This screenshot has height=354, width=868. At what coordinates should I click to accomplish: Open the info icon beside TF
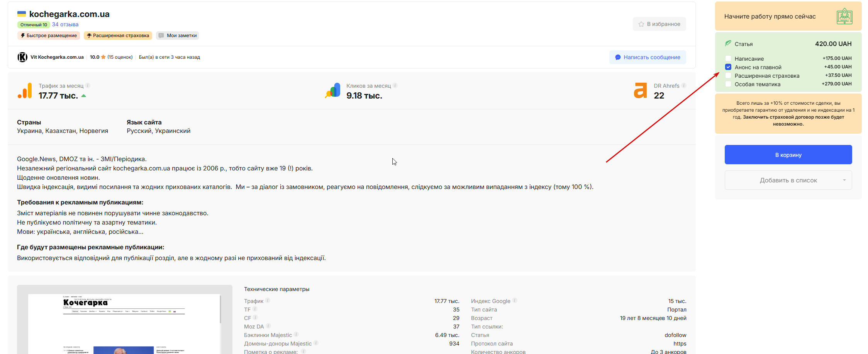point(255,309)
